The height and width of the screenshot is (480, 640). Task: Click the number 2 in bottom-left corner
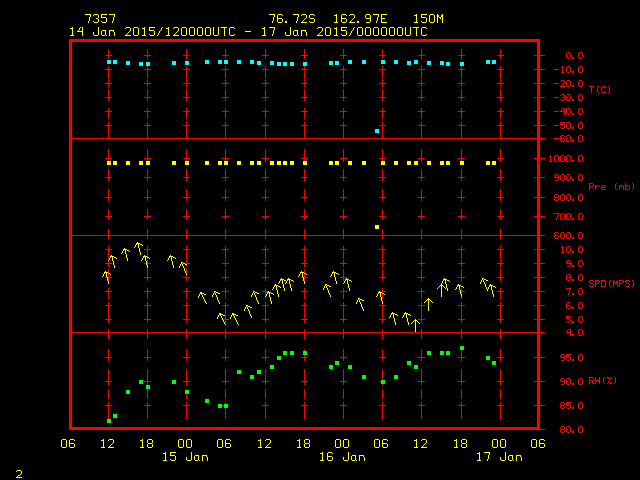(19, 472)
